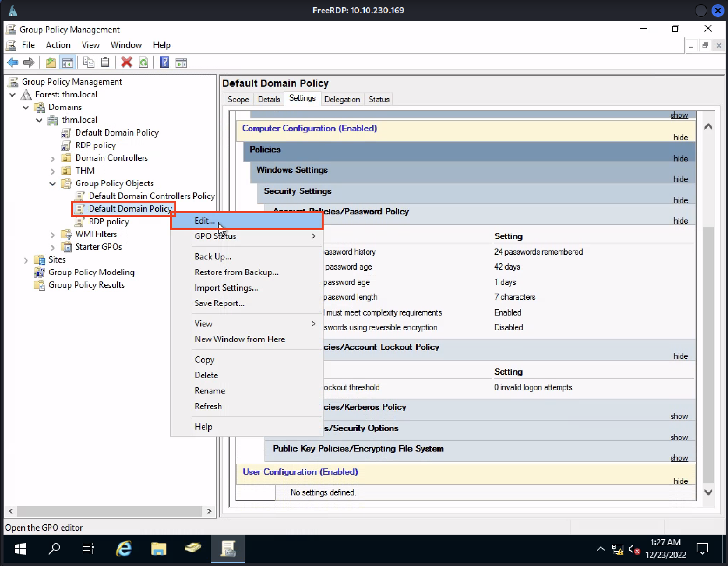The width and height of the screenshot is (728, 566).
Task: Switch to the Status tab
Action: click(379, 100)
